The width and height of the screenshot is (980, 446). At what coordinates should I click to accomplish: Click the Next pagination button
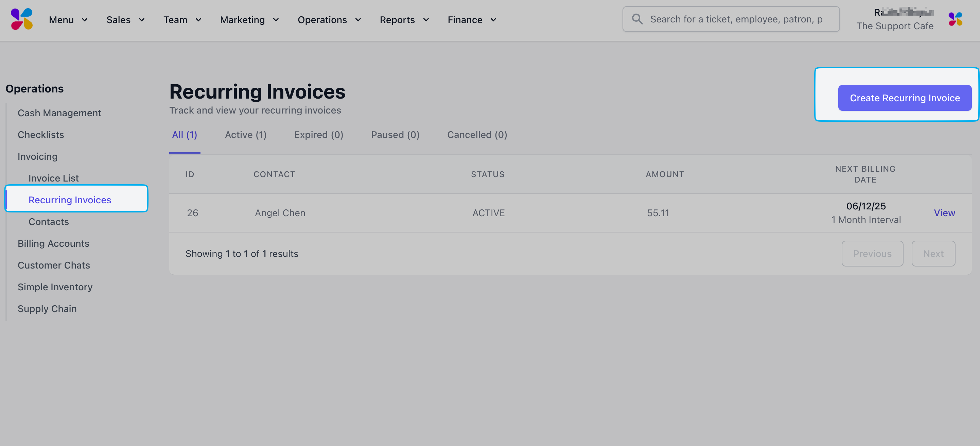click(x=933, y=254)
